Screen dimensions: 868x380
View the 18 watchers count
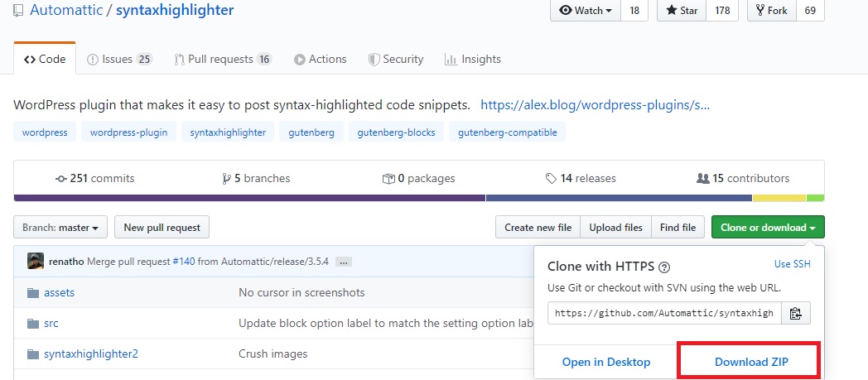pyautogui.click(x=634, y=11)
